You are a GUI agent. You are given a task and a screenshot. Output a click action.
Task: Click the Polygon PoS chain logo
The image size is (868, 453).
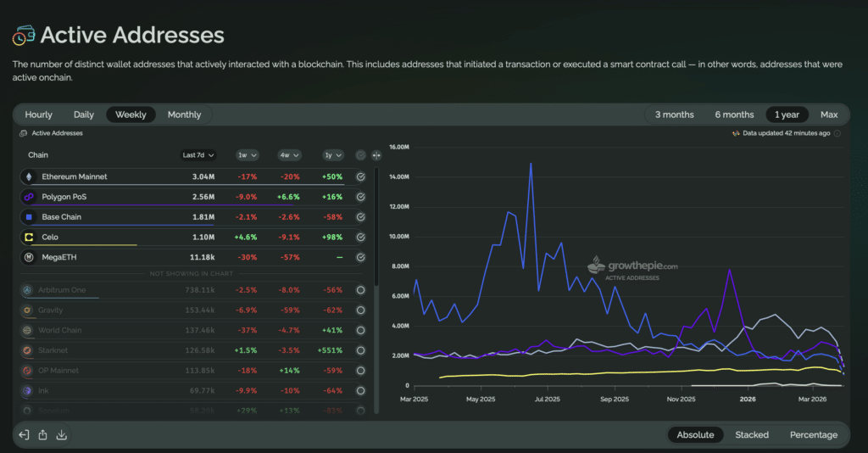29,197
